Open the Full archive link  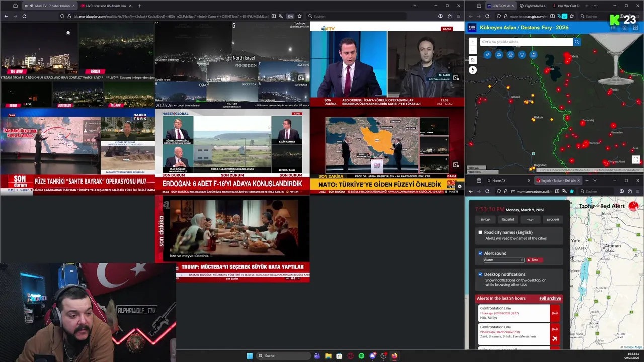[x=550, y=298]
